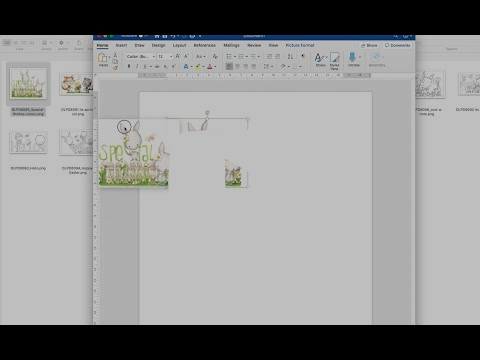
Task: Expand the bullets list dropdown arrow
Action: click(235, 57)
